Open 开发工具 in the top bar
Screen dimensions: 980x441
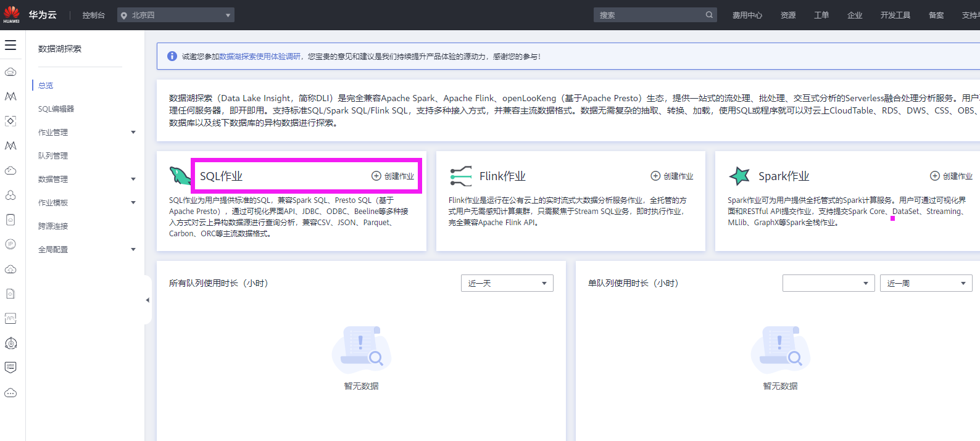coord(895,15)
